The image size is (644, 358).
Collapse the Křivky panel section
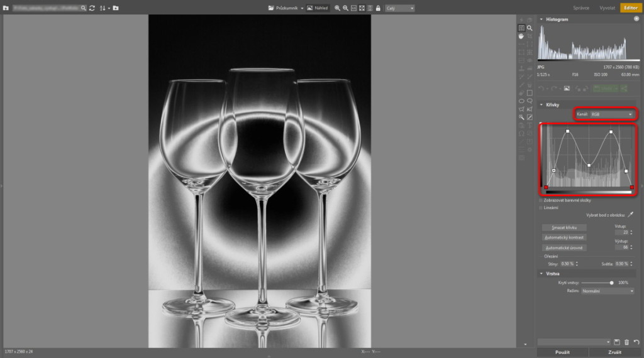(x=541, y=104)
